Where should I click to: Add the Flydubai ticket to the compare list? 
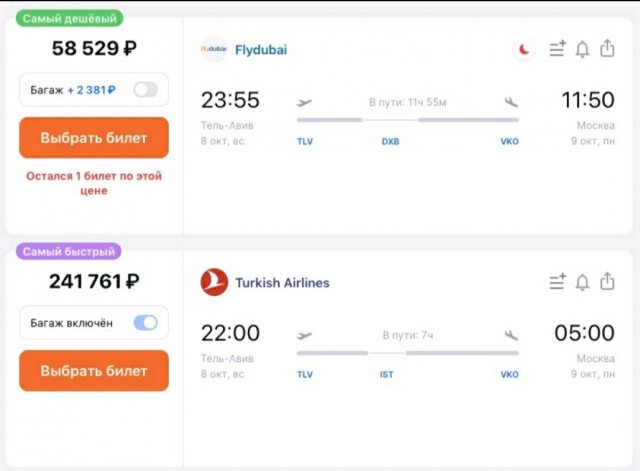point(557,49)
